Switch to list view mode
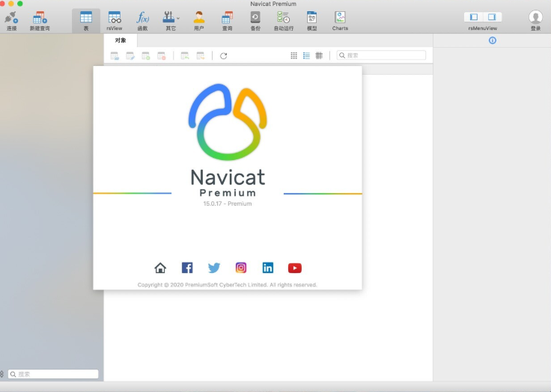 (306, 55)
